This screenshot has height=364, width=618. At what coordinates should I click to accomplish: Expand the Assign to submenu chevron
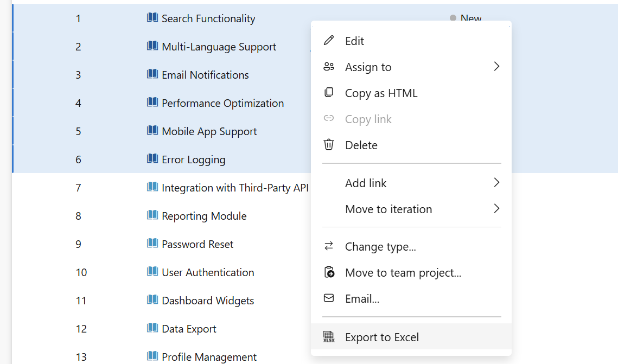[496, 66]
